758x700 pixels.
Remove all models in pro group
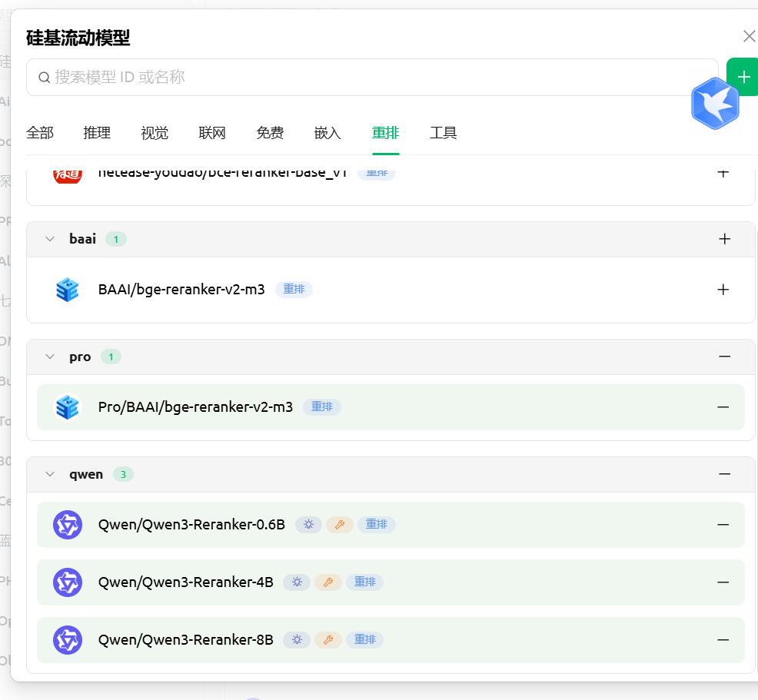[724, 357]
